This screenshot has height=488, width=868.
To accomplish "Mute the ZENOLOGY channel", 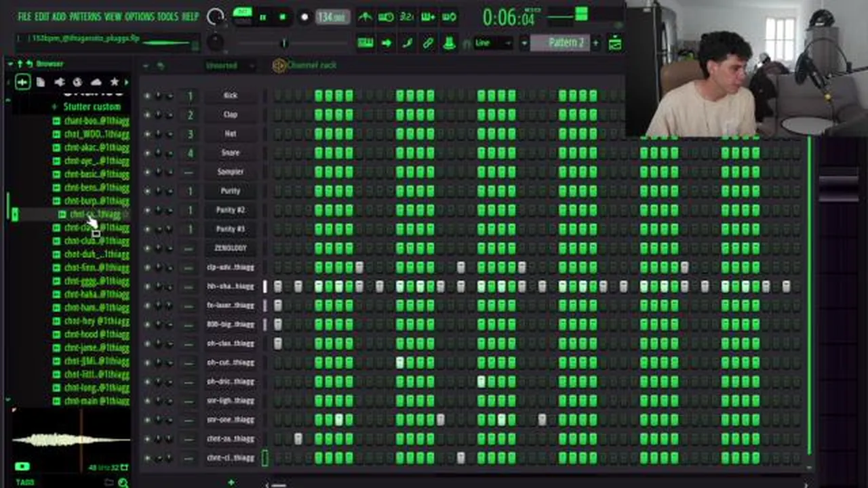I will coord(147,248).
